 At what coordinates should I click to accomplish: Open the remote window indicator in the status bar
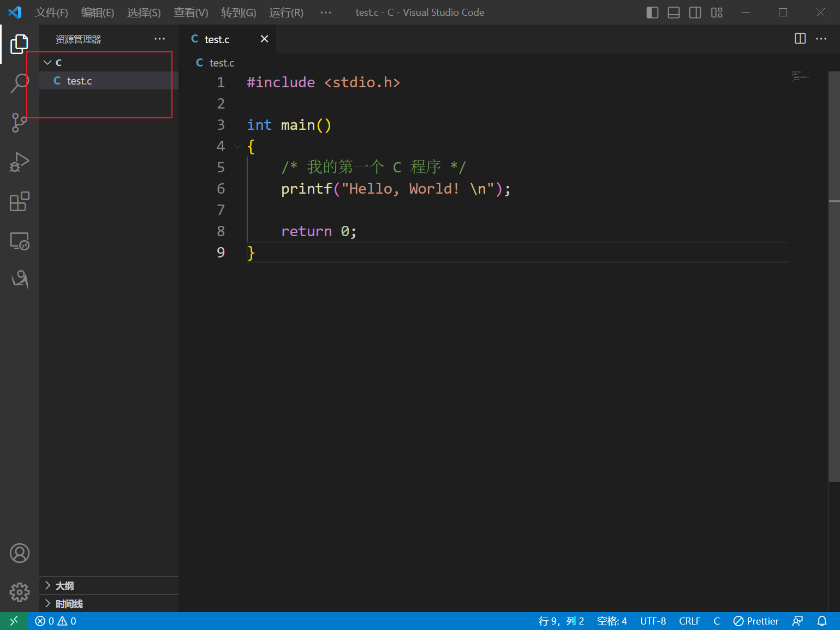coord(14,621)
